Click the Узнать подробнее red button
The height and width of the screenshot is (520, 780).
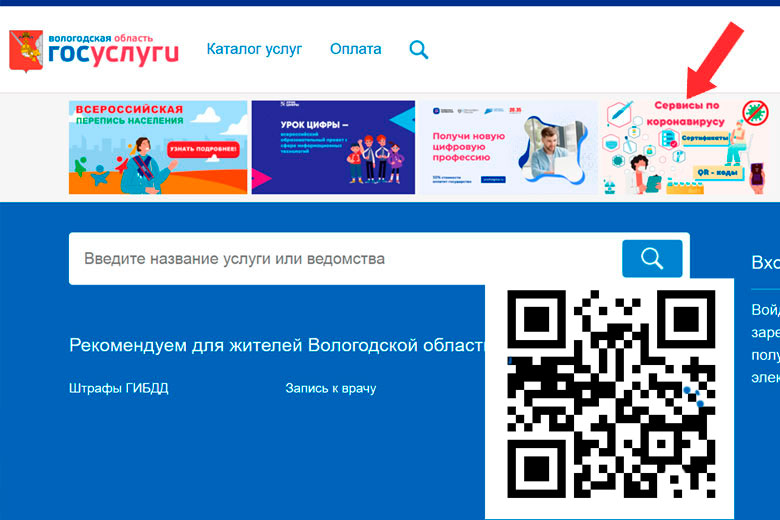coord(203,149)
